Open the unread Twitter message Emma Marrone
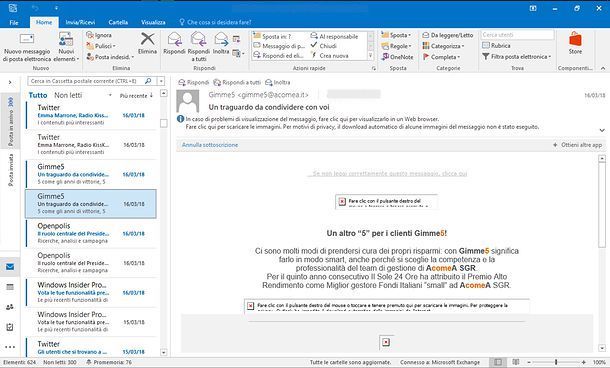The height and width of the screenshot is (368, 610). (91, 115)
